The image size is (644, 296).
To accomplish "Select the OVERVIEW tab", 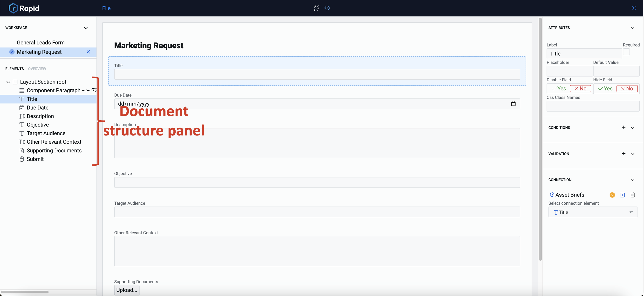I will coord(37,69).
